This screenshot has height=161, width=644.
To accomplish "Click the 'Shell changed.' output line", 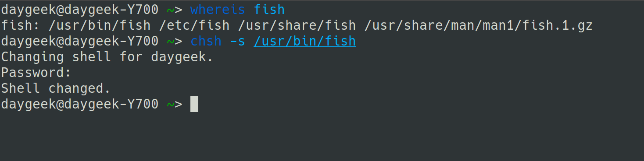I will click(x=56, y=88).
